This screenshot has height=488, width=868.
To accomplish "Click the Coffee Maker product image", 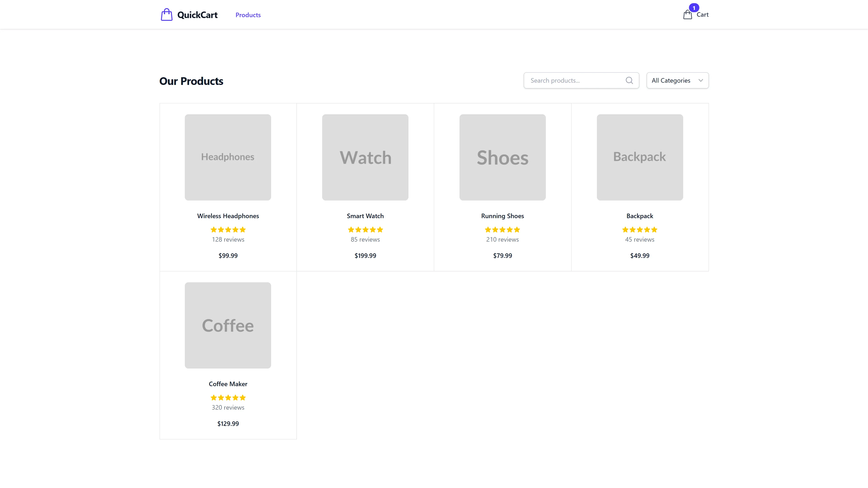I will click(x=228, y=325).
